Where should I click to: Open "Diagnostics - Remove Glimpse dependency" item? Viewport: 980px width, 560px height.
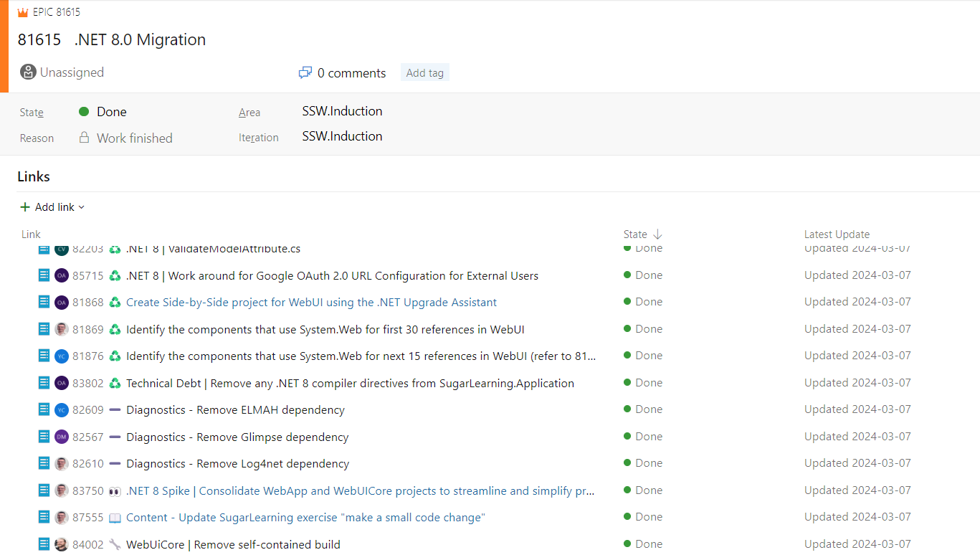point(237,437)
